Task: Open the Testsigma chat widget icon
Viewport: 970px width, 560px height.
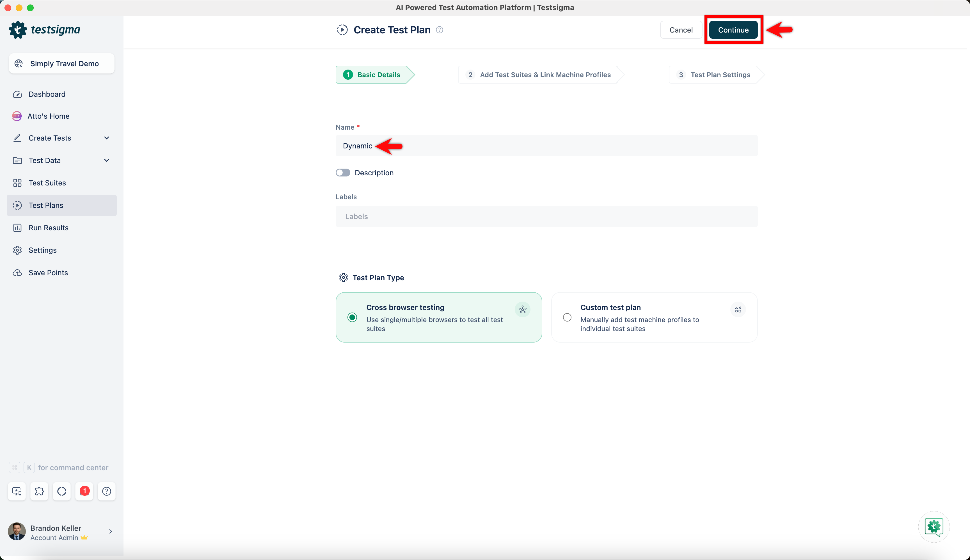Action: coord(934,527)
